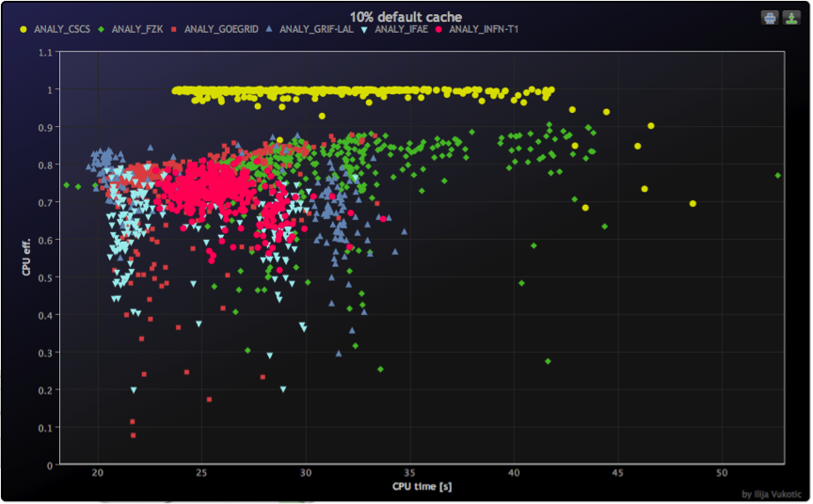
Task: Click the 'CPU eff.' y-axis title
Action: tap(27, 259)
